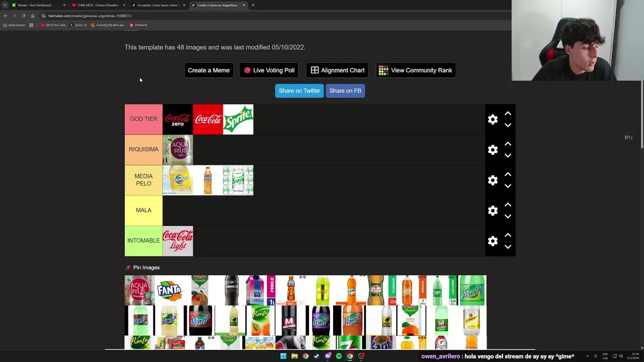Select Coca-Cola Zero image in GOD TIER
This screenshot has height=362, width=644.
coord(178,119)
